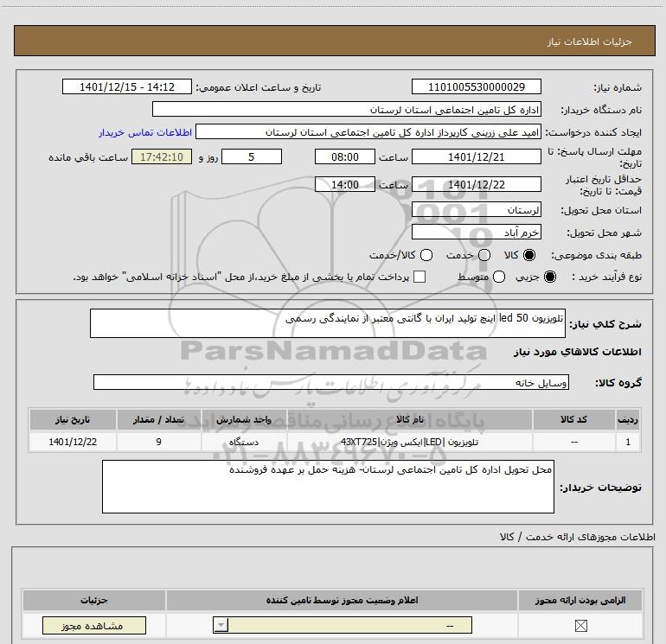
Task: Click delivery province field لرستان
Action: 476,209
